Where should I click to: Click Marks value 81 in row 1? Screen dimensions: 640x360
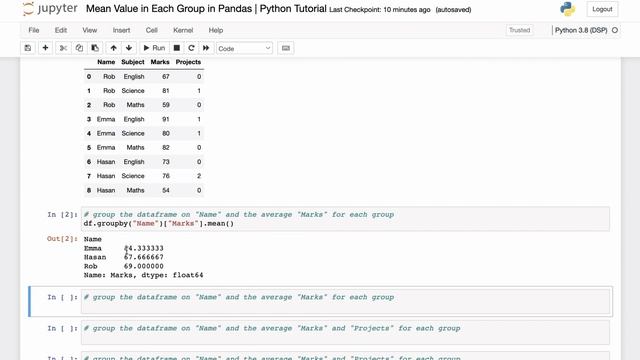[165, 91]
